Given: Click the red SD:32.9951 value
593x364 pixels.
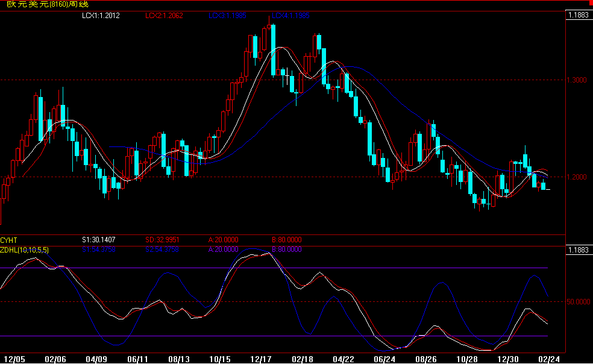Looking at the screenshot, I should 162,240.
